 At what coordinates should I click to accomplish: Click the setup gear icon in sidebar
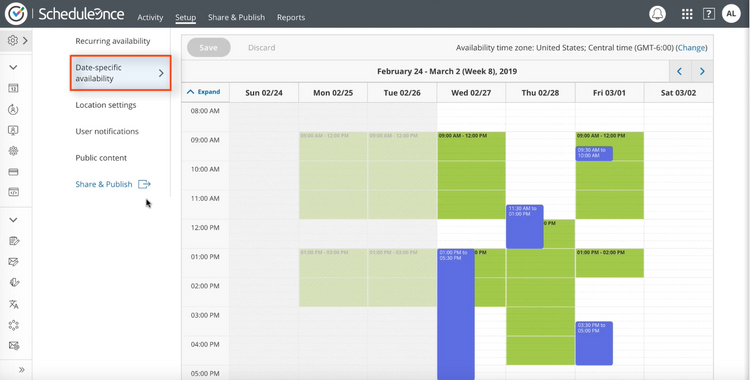coord(13,40)
